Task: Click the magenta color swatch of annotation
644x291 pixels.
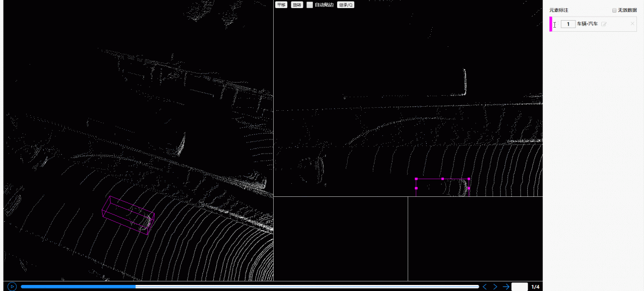Action: tap(550, 24)
